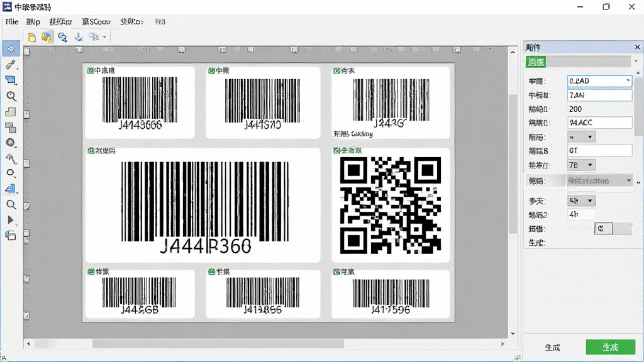Click the play arrow tool in the left toolbar
This screenshot has width=644, height=362.
11,220
